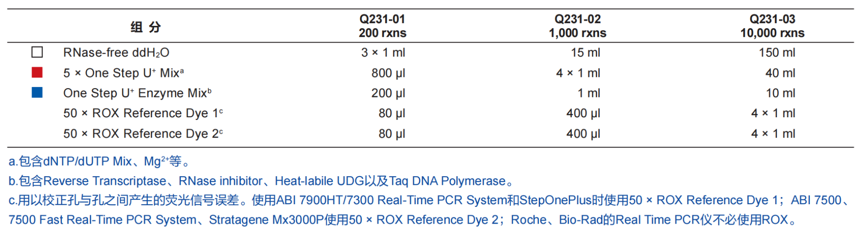Click footnote a about dNTP/dUTP Mix

click(x=99, y=161)
